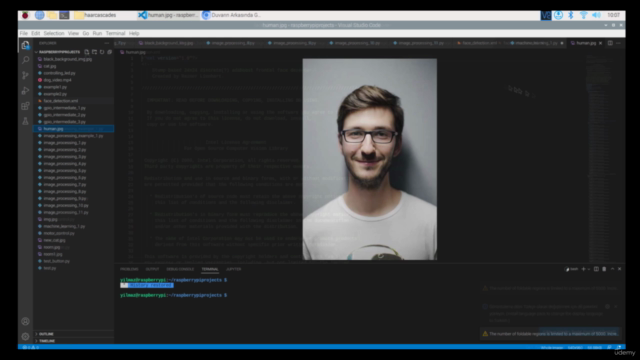640x360 pixels.
Task: Click New Folder icon in Explorer header
Action: click(x=94, y=52)
